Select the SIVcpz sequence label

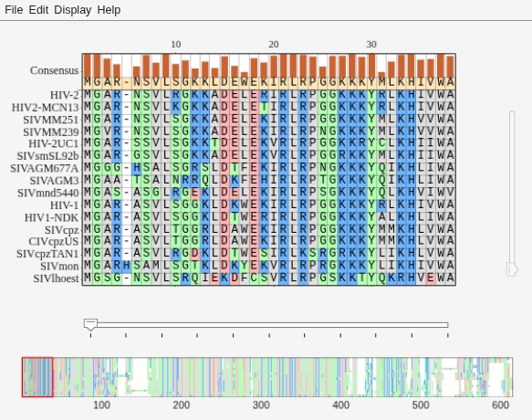click(x=61, y=230)
